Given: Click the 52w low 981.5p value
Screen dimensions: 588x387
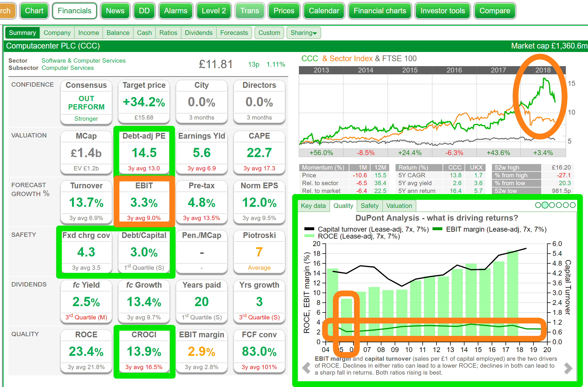Looking at the screenshot, I should [x=561, y=191].
